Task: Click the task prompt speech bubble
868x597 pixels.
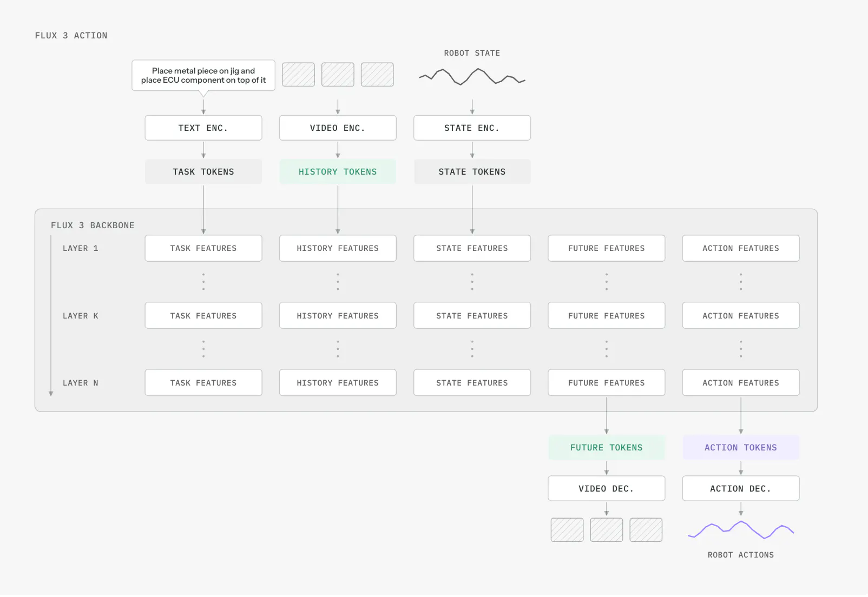Action: (x=203, y=76)
